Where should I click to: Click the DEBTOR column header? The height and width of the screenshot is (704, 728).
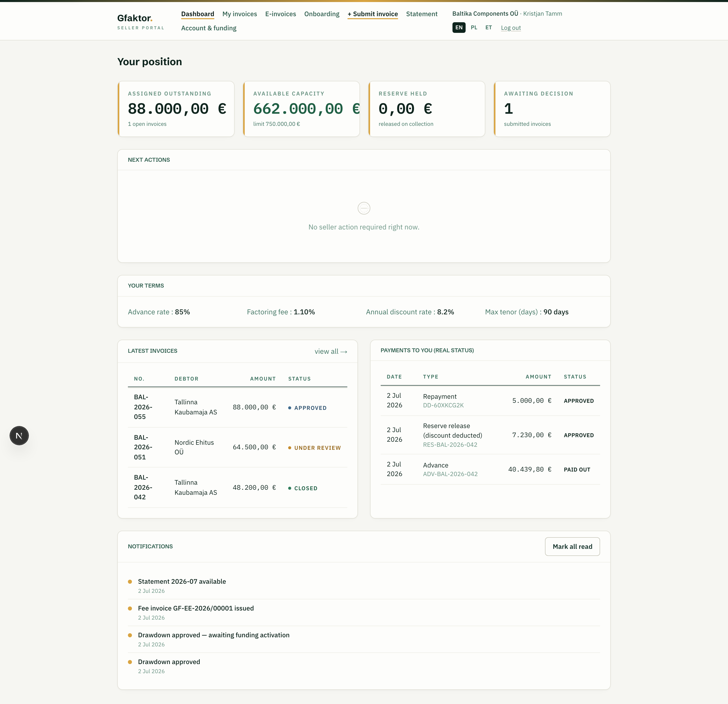coord(187,379)
